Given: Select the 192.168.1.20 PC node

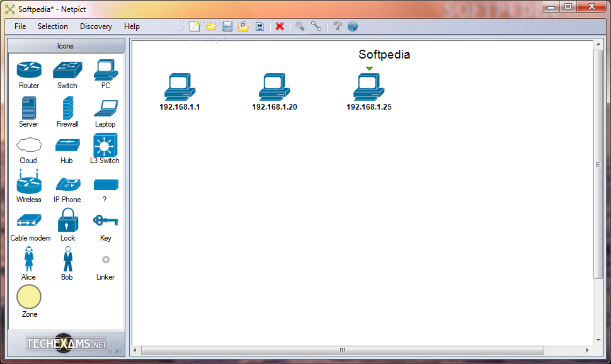Looking at the screenshot, I should [275, 88].
